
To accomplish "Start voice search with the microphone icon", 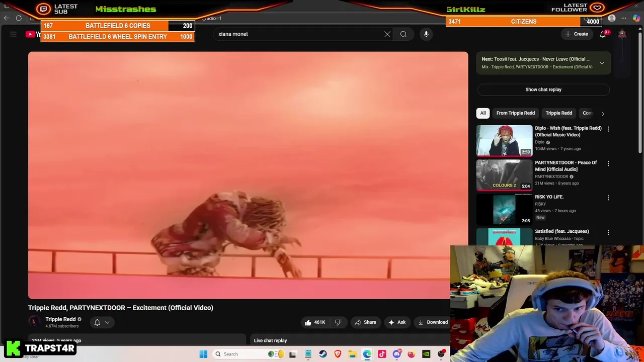I will [x=426, y=34].
